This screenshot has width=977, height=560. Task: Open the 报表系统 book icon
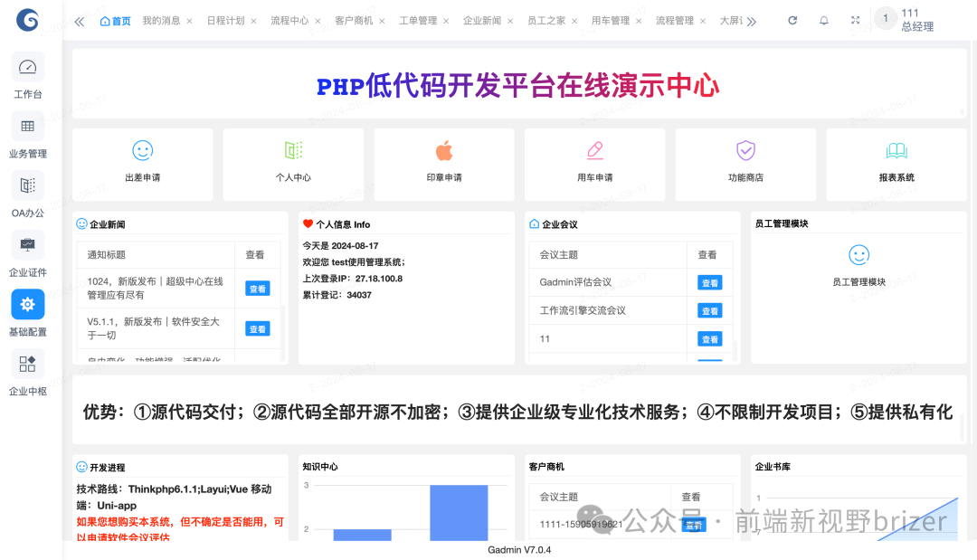[896, 149]
